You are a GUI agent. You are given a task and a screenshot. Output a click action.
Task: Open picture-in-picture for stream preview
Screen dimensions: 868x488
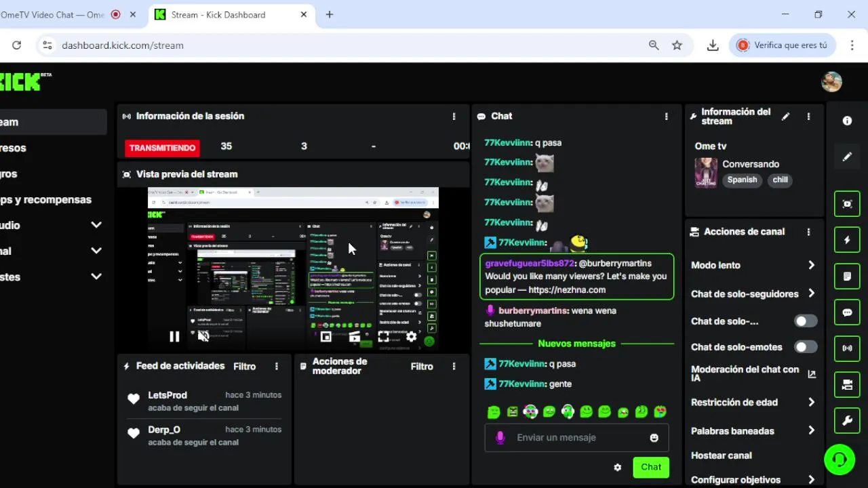click(325, 337)
